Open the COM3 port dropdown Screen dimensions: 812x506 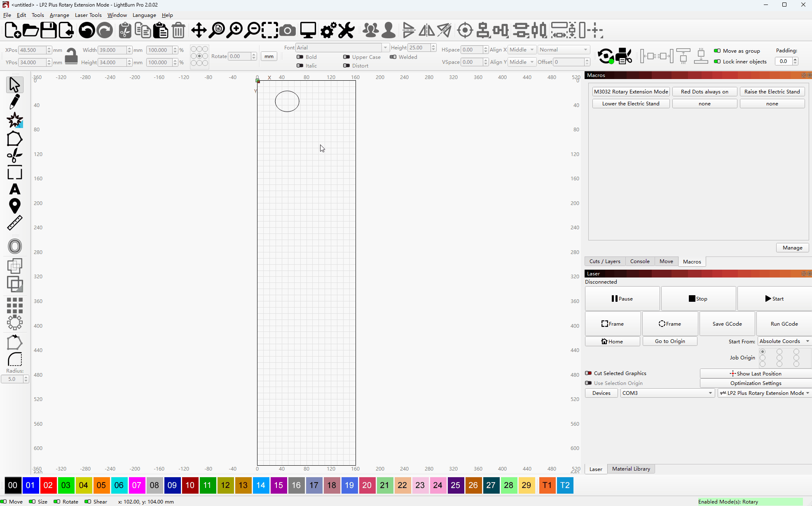point(667,393)
